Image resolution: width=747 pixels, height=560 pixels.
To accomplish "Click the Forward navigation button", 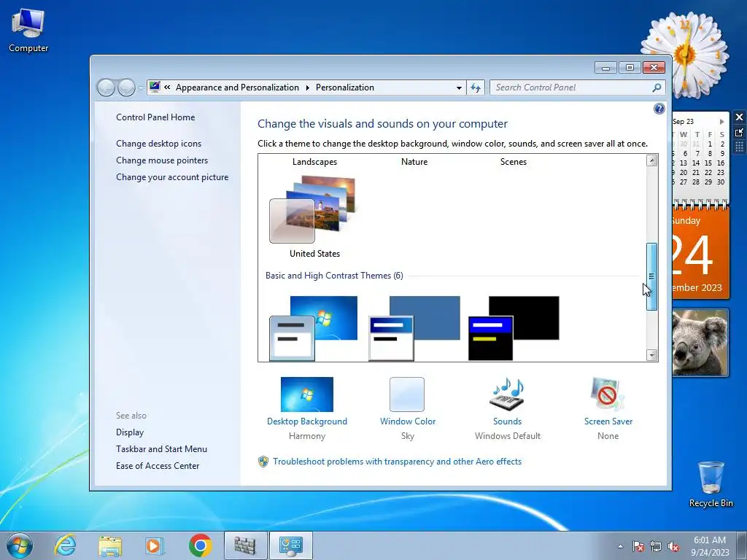I will (x=126, y=87).
